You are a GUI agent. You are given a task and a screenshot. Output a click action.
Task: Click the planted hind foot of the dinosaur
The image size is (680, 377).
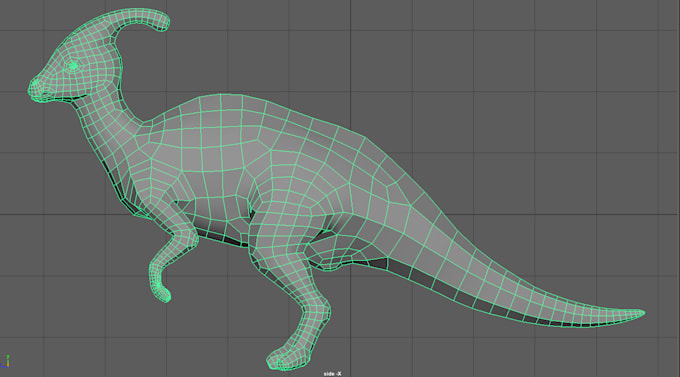click(x=288, y=358)
